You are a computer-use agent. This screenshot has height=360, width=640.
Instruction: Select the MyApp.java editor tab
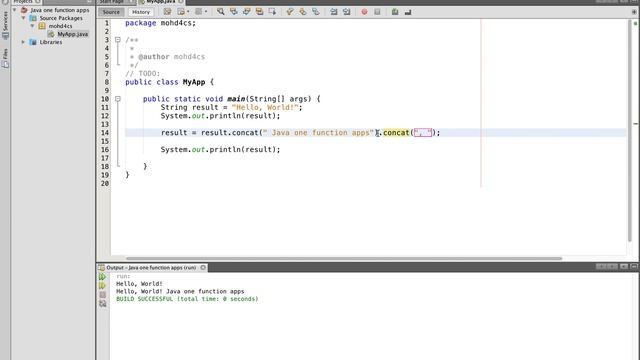coord(160,2)
